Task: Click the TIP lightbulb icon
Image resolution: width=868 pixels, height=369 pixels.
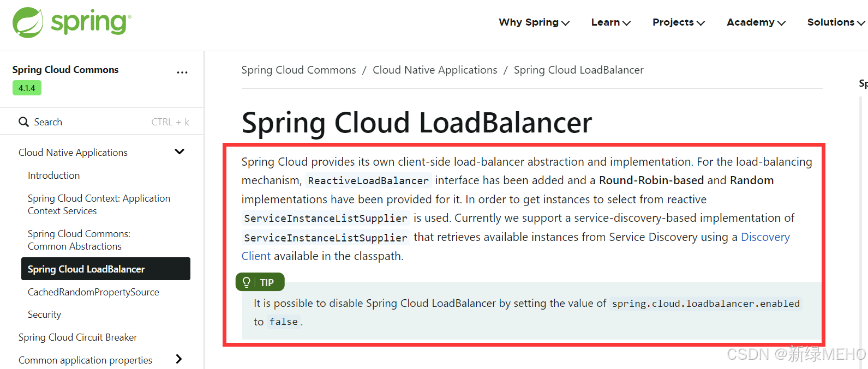Action: [247, 282]
